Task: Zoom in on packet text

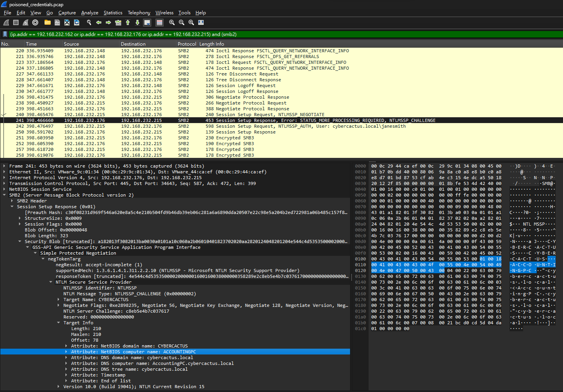Action: pos(172,22)
